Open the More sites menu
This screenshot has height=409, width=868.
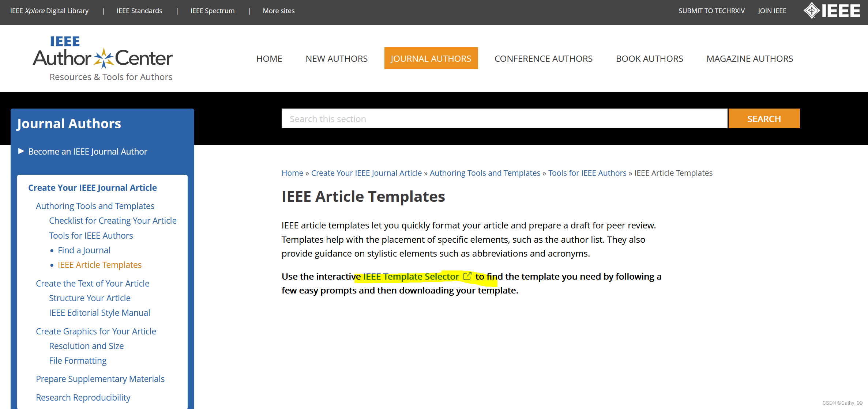pos(279,11)
